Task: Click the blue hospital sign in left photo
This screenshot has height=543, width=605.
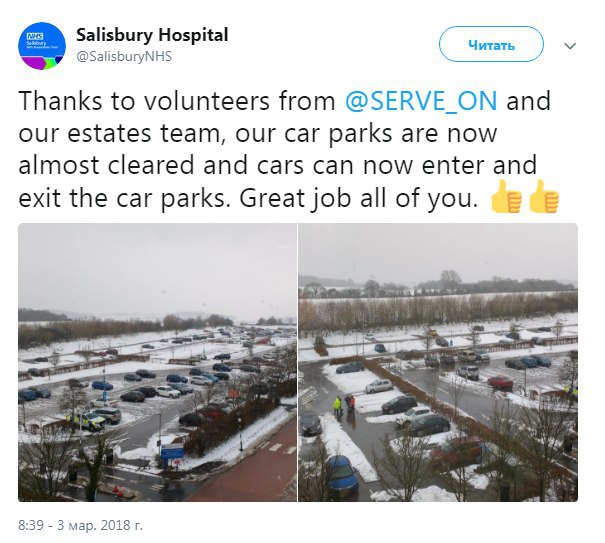Action: 172,451
